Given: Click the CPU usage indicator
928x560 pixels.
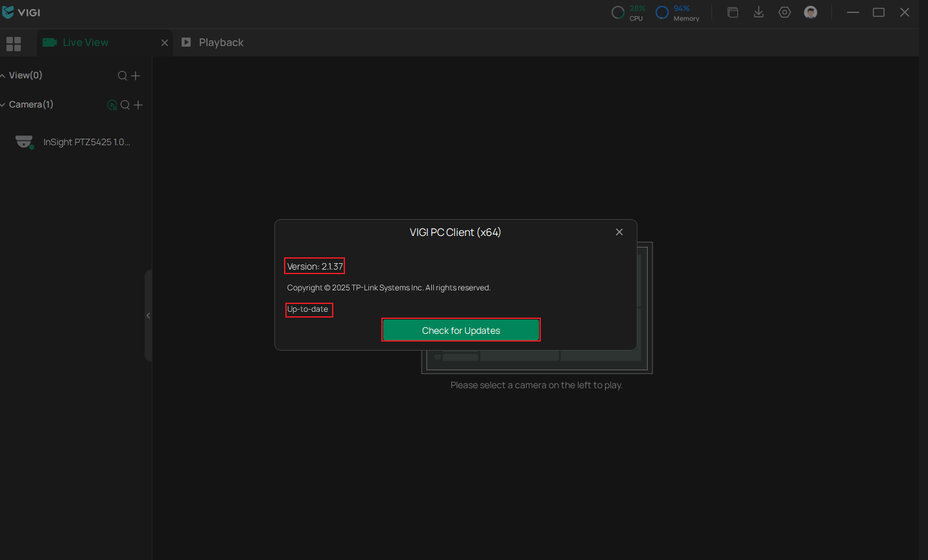Looking at the screenshot, I should pos(628,12).
